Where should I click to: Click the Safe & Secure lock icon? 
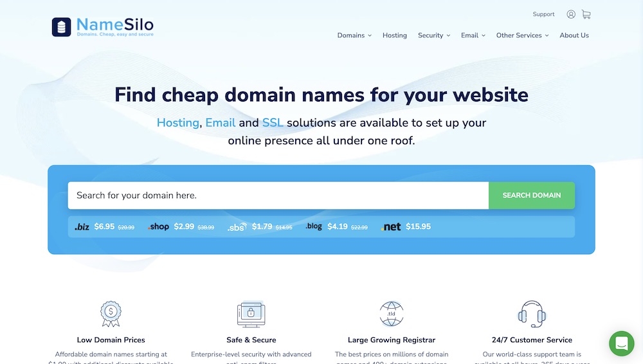pos(251,314)
